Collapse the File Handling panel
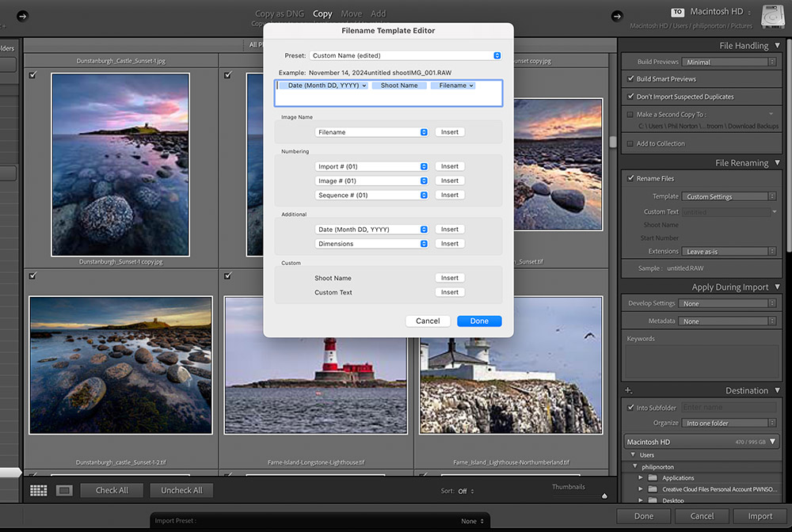792x532 pixels. [x=777, y=46]
